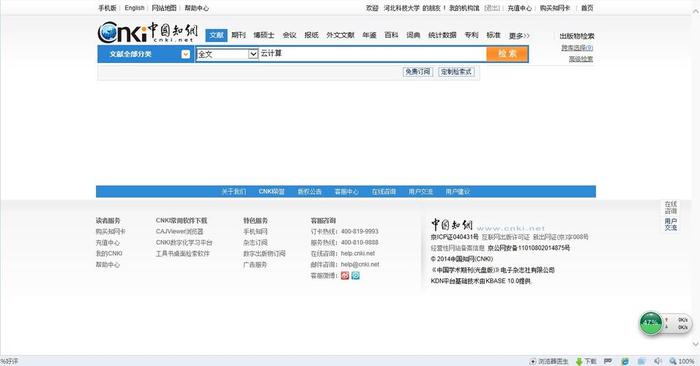
Task: Select the 文献 tab
Action: 217,35
